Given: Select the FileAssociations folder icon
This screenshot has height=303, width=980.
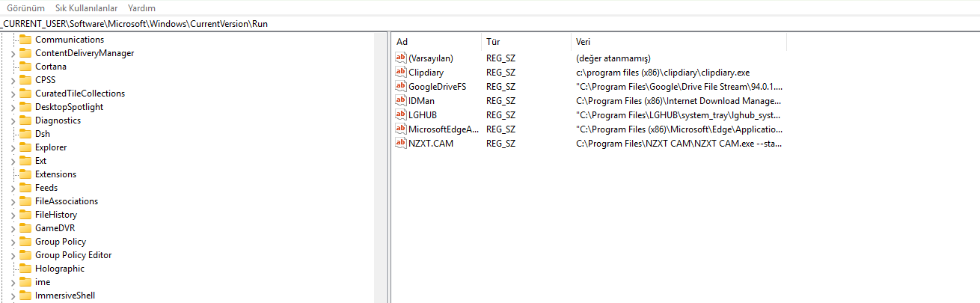Looking at the screenshot, I should click(25, 201).
